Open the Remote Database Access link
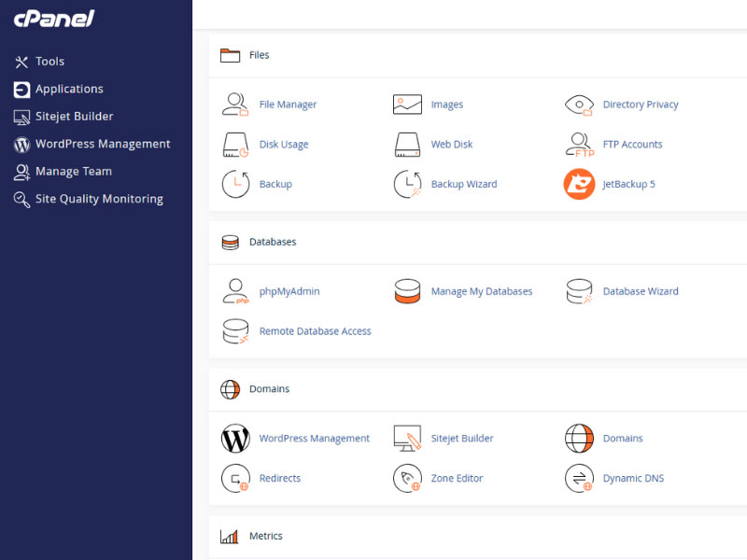 coord(315,331)
